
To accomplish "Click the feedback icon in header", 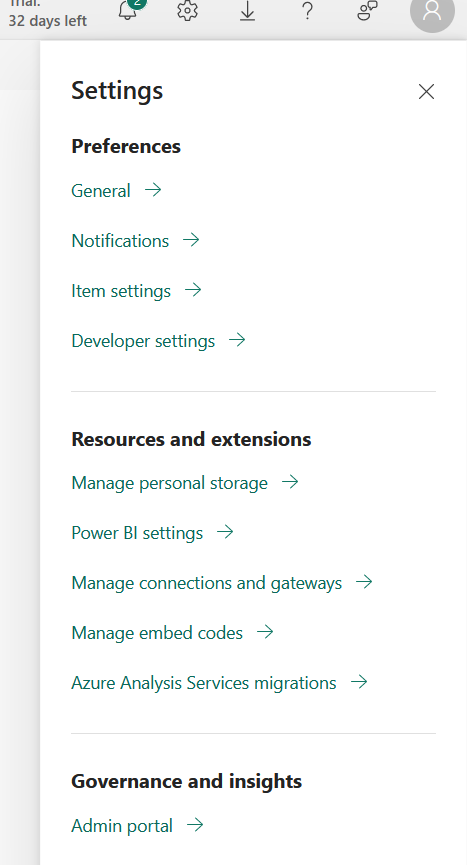I will point(367,10).
